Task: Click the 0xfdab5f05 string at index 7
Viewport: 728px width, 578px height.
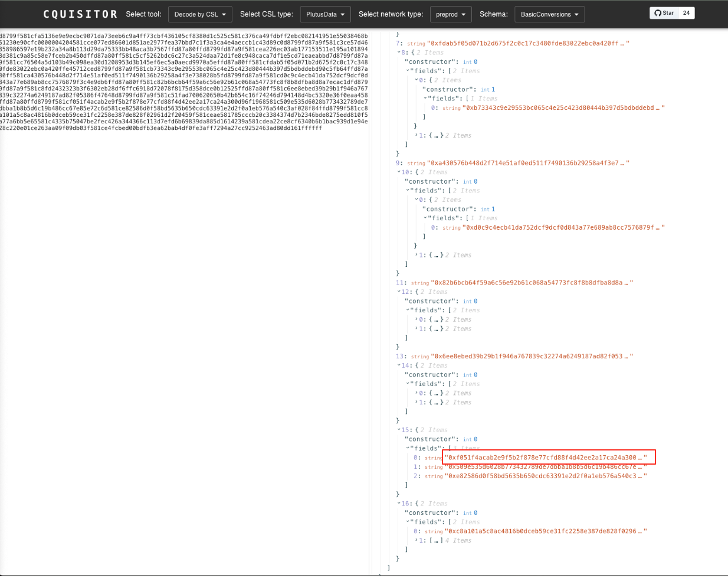Action: [528, 44]
